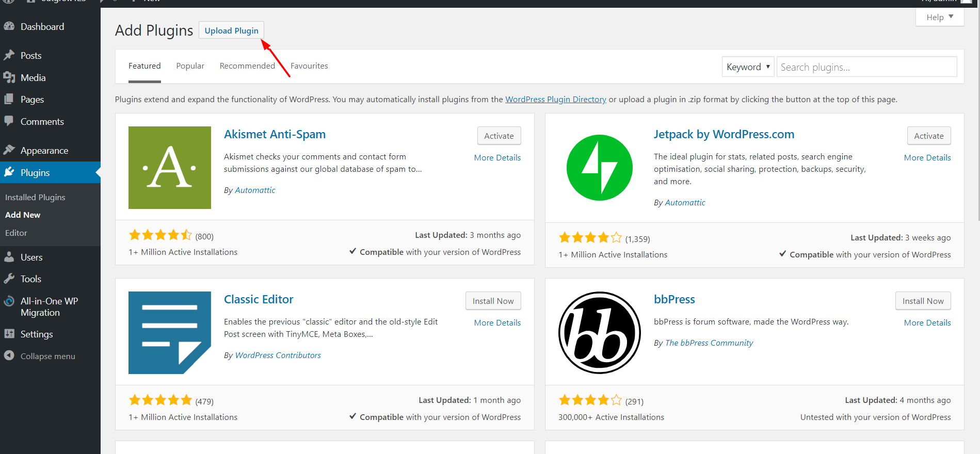Click 'Last Updated: 3 weeks ago' text
This screenshot has width=980, height=454.
pos(901,237)
